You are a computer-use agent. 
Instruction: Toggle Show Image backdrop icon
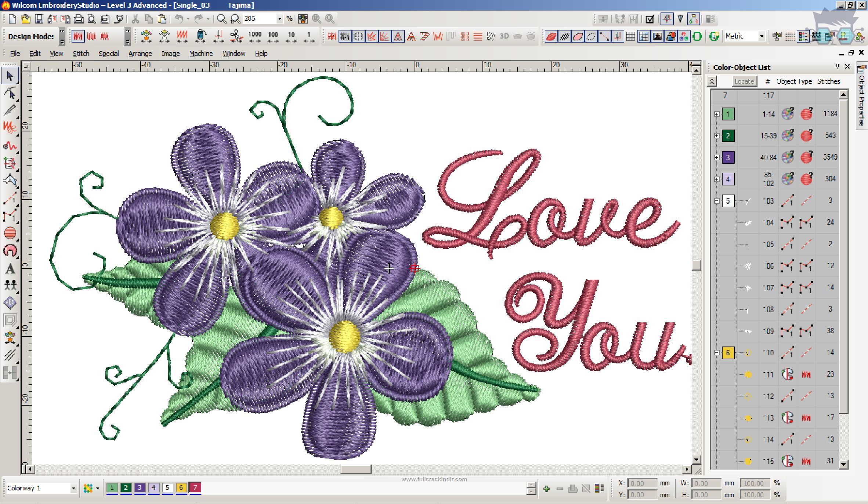coord(657,36)
